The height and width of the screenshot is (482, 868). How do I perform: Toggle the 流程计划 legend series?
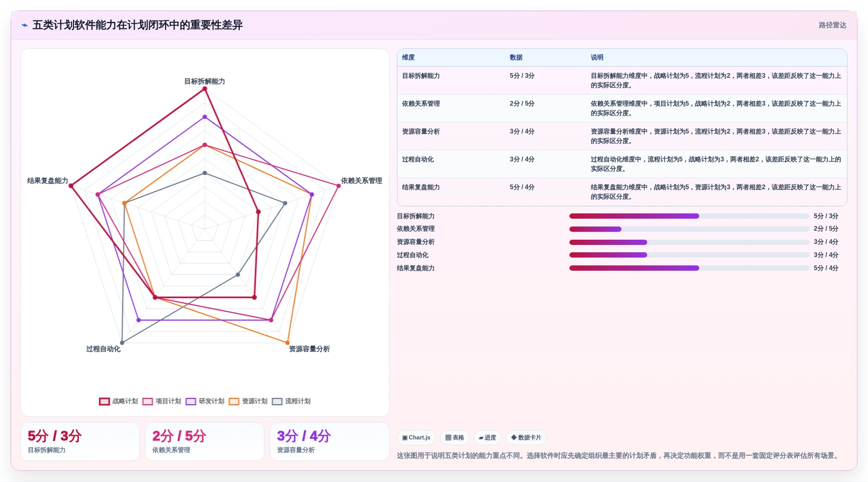point(291,401)
